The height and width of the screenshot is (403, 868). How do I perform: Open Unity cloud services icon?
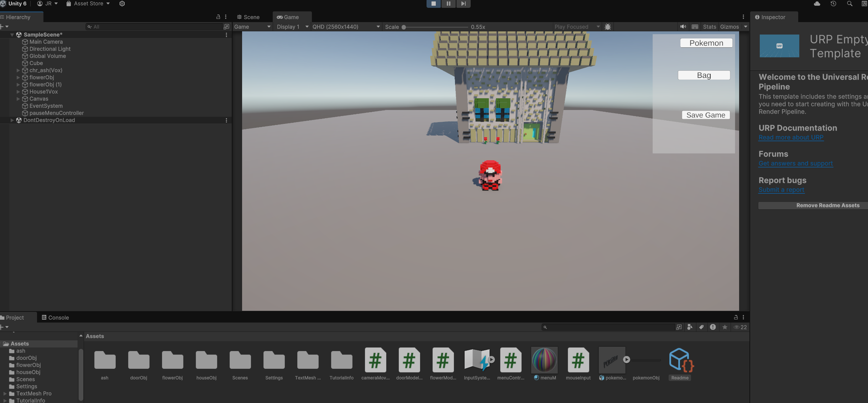(817, 4)
